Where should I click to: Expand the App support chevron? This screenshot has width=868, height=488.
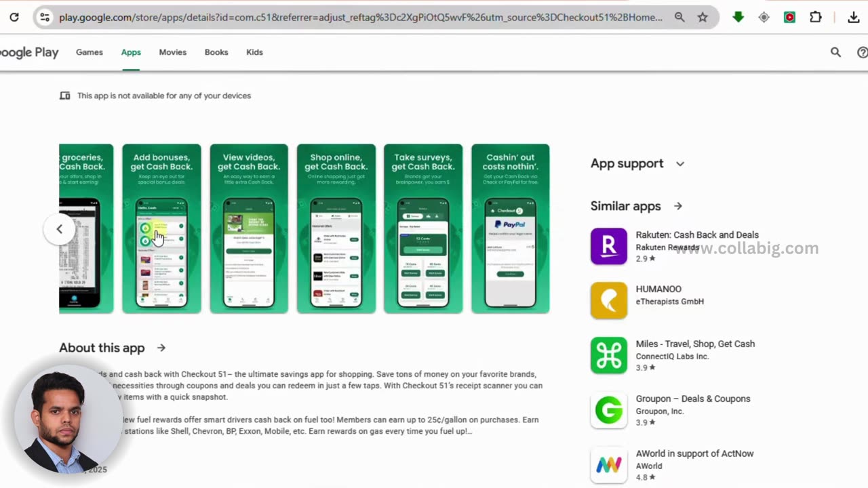[x=680, y=164]
